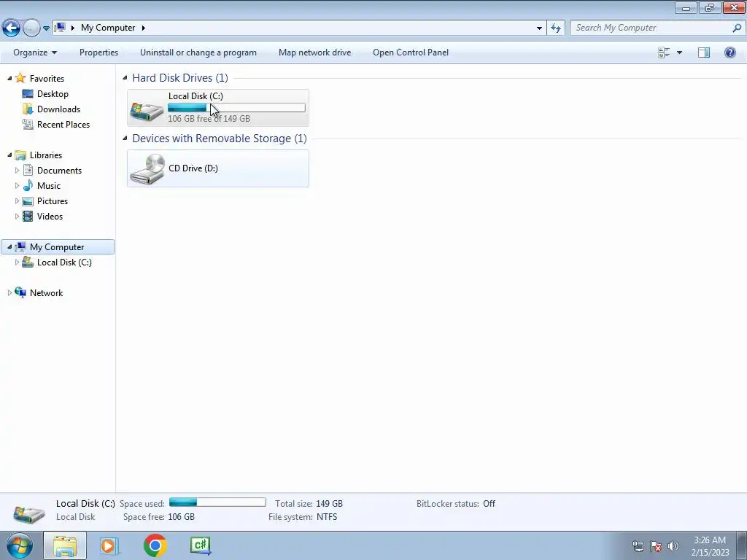Click the Space used bar in details pane

[x=217, y=502]
